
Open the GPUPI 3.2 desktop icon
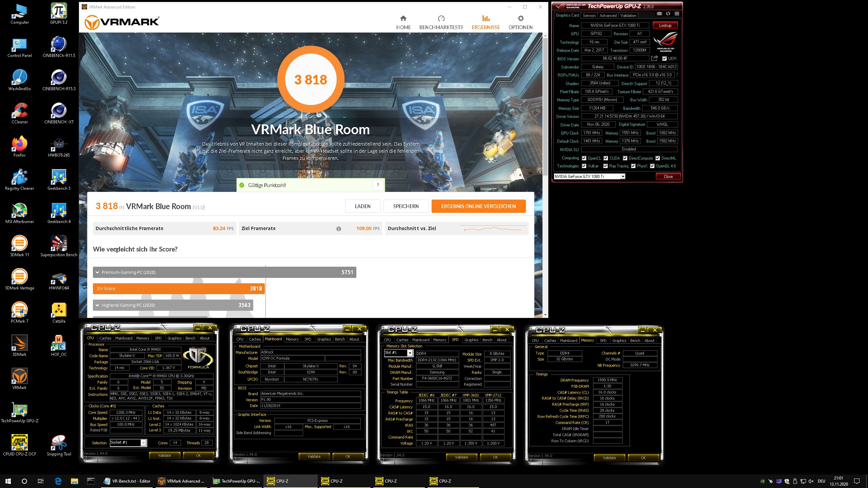click(x=59, y=14)
